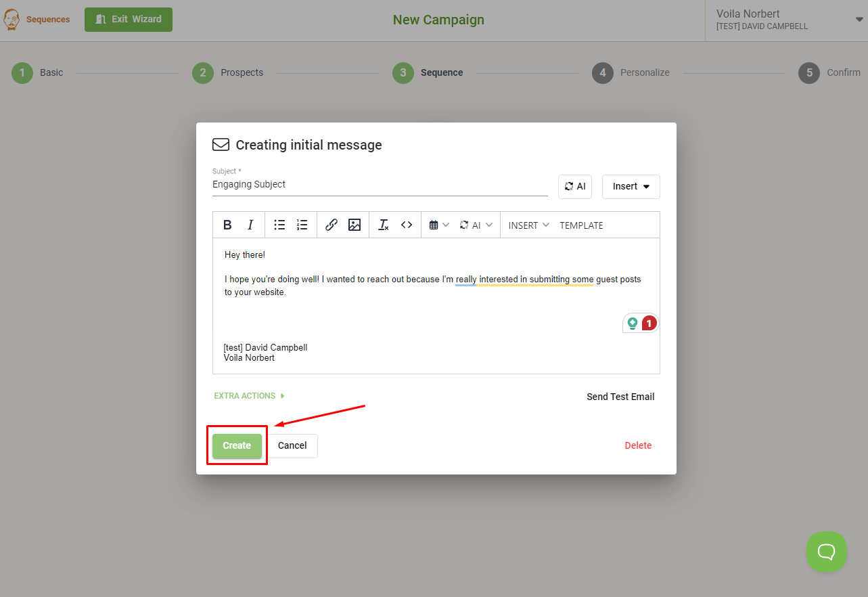
Task: Switch to HTML code view
Action: 407,224
